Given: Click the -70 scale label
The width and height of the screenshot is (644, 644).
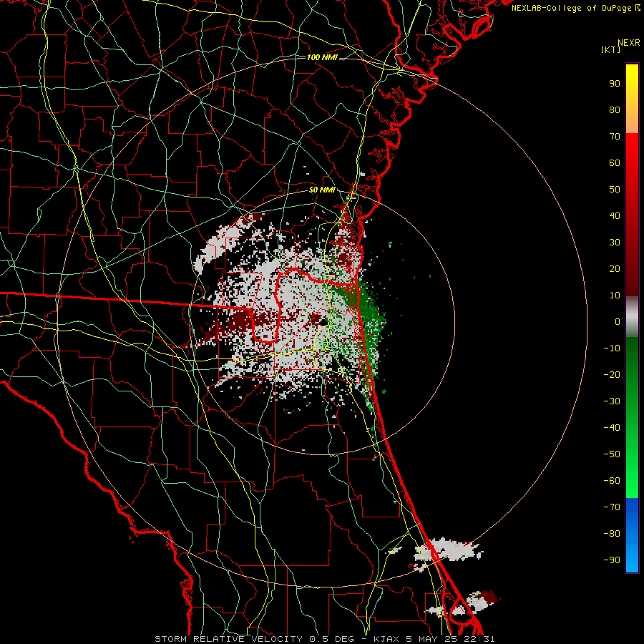Looking at the screenshot, I should coord(612,507).
